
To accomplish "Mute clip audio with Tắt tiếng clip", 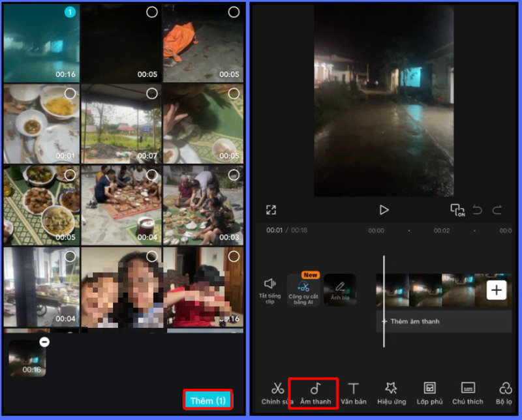I will coord(269,289).
